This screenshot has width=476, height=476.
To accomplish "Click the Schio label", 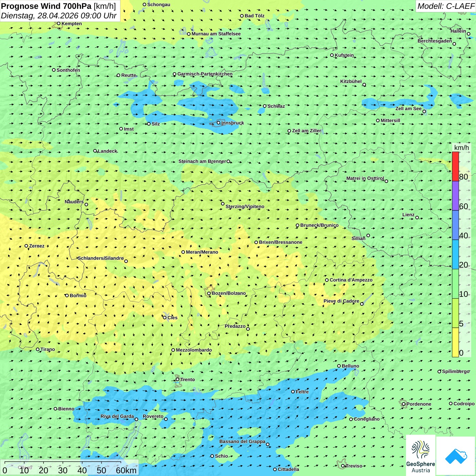I will [x=221, y=456].
